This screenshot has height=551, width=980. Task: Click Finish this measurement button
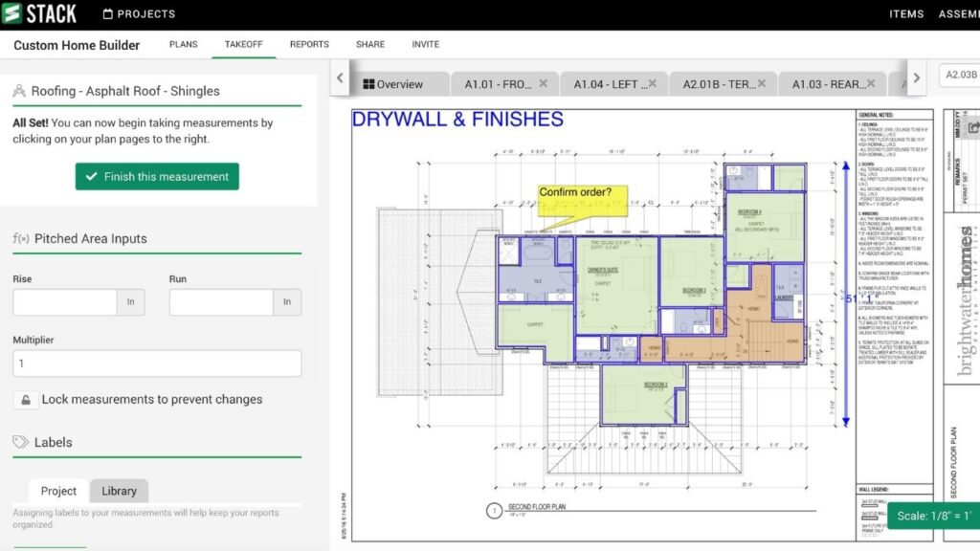157,177
